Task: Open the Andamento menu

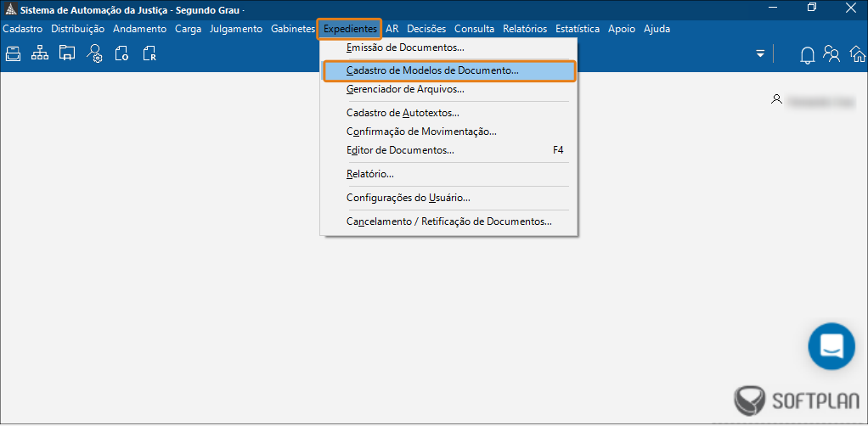Action: [139, 29]
